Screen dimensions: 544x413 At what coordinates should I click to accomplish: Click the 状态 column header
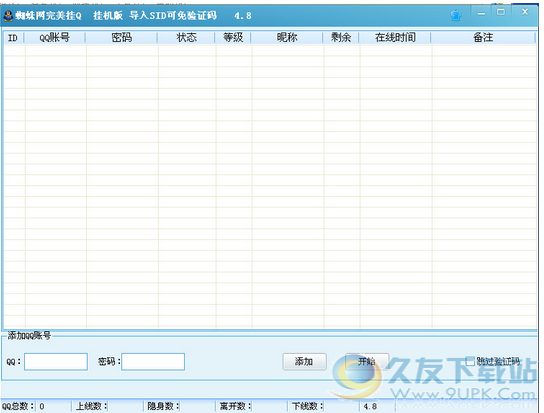[x=186, y=37]
